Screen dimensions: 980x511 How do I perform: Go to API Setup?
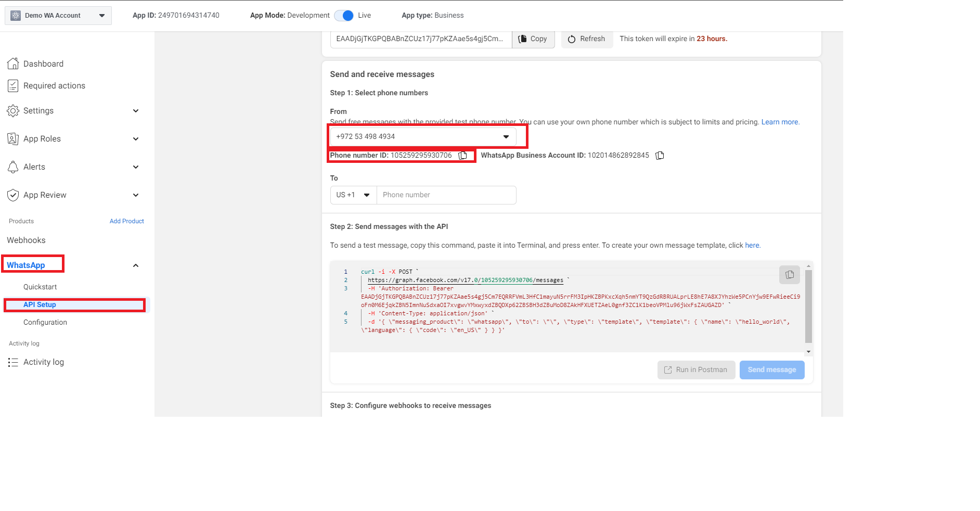tap(40, 305)
